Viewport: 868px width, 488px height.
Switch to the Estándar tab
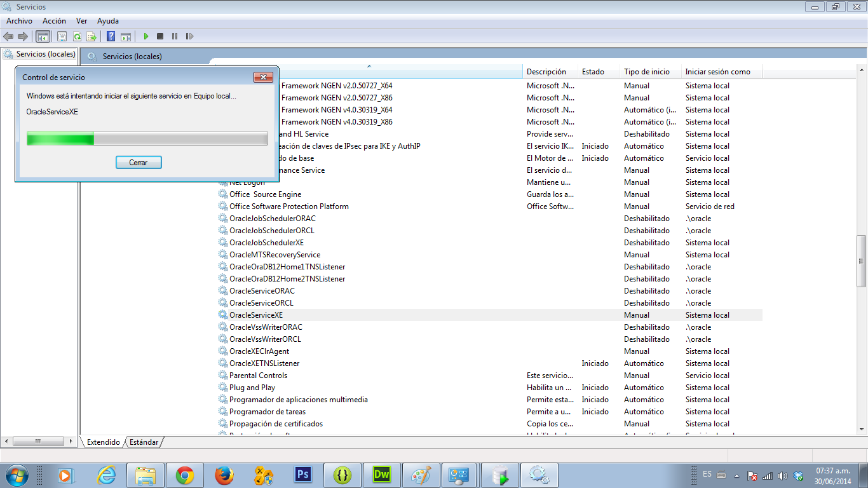click(143, 442)
